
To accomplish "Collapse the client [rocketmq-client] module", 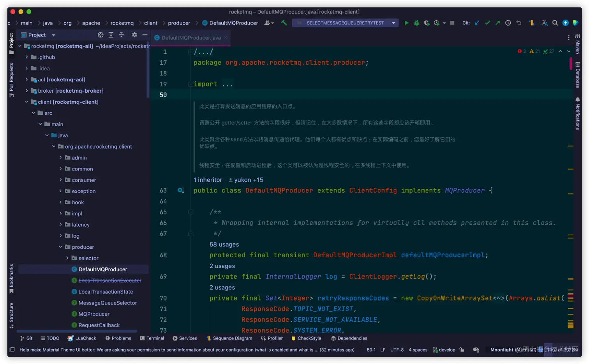I will click(26, 102).
